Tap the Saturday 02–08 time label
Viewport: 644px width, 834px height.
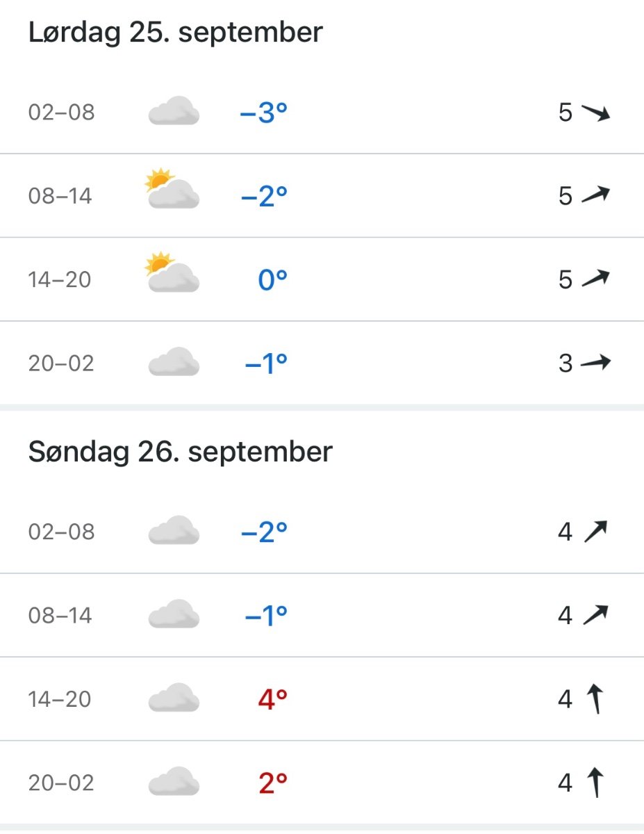(61, 113)
